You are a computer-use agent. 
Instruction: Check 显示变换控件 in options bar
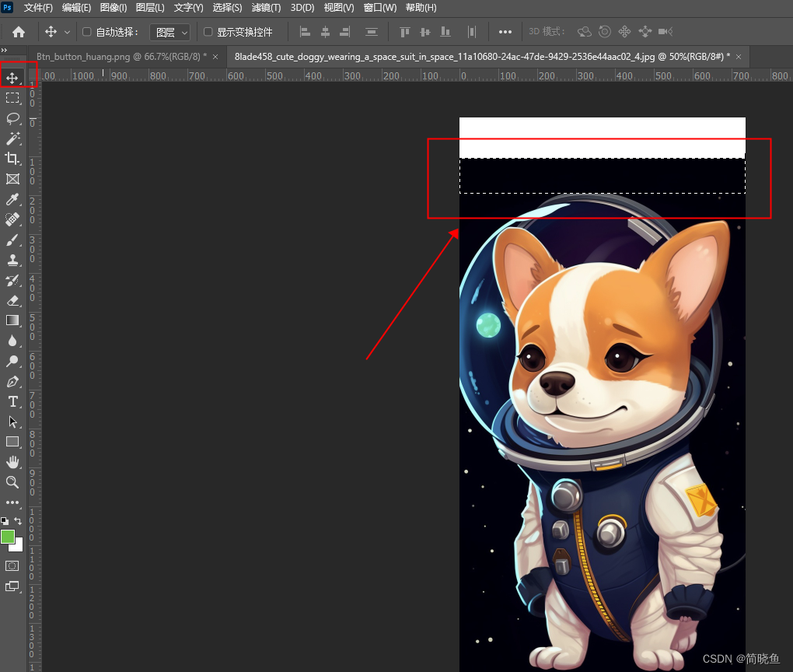207,32
